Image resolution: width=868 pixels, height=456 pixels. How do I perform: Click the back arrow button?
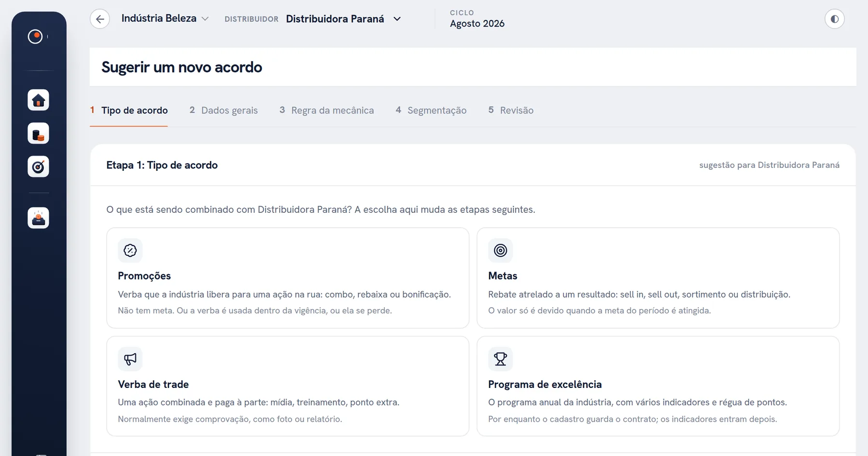[x=100, y=19]
